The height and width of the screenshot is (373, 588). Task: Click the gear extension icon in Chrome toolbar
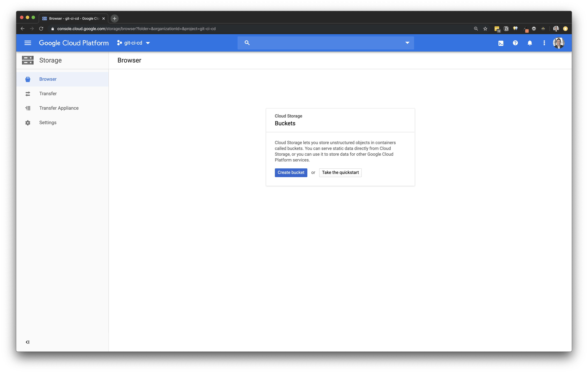pyautogui.click(x=534, y=29)
